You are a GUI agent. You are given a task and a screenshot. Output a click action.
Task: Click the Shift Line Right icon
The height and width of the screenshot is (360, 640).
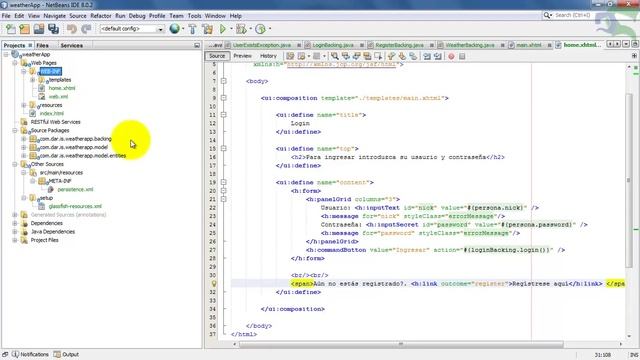pos(438,56)
